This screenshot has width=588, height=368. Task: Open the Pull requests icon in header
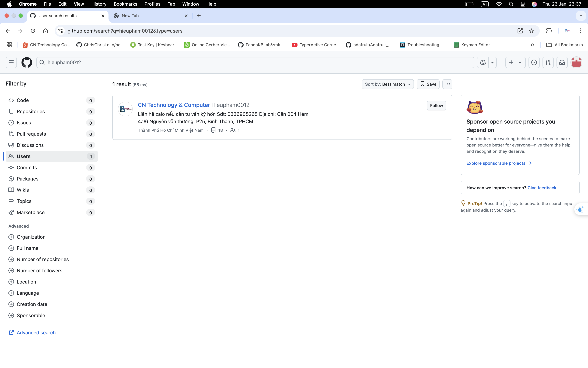point(548,62)
